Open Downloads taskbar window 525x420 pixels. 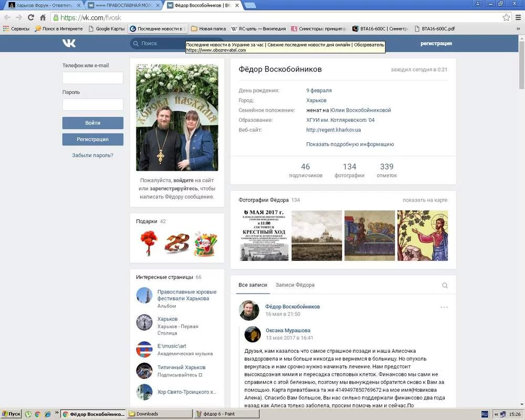[160, 414]
